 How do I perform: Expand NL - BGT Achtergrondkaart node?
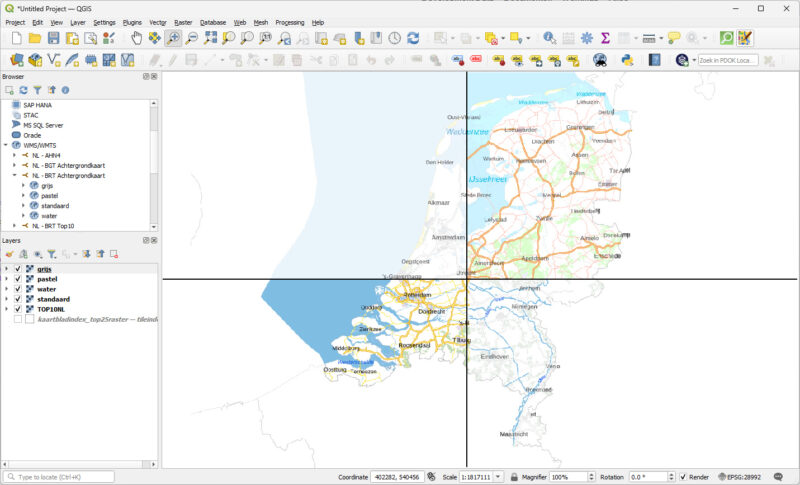pos(14,165)
